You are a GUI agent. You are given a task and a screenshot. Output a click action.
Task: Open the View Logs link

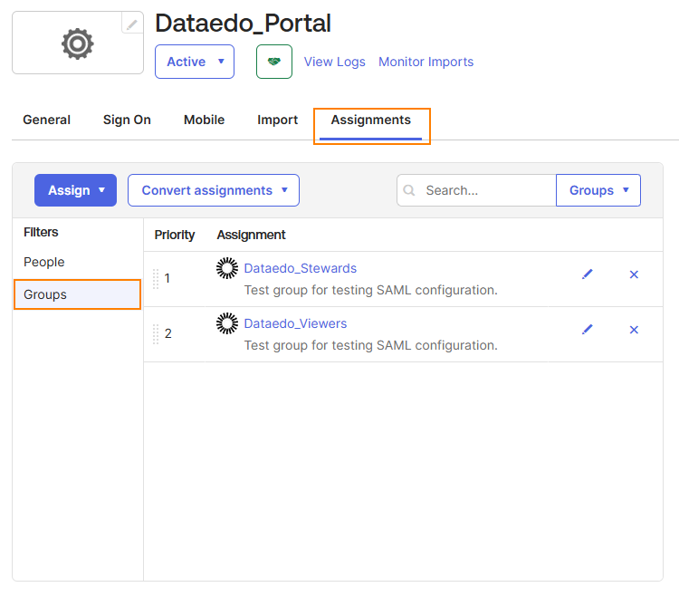(334, 62)
